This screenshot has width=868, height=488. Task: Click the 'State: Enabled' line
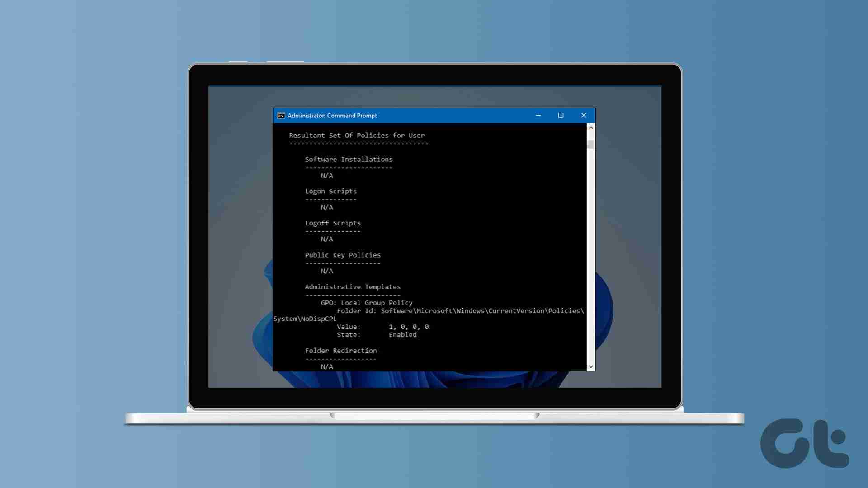pos(377,335)
